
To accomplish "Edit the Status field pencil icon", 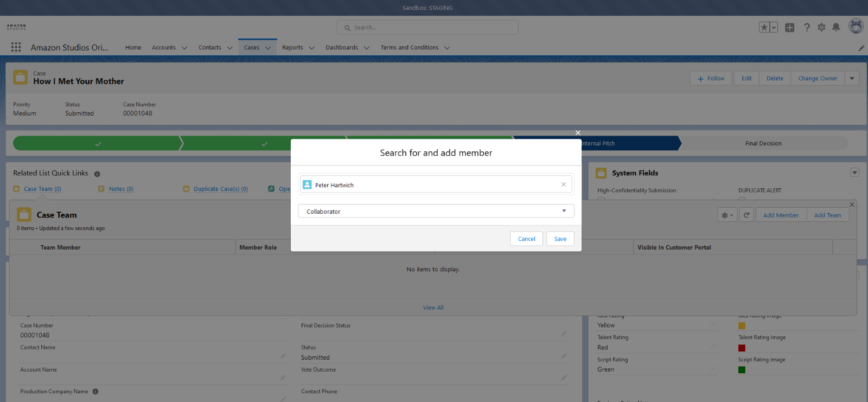I will [564, 356].
